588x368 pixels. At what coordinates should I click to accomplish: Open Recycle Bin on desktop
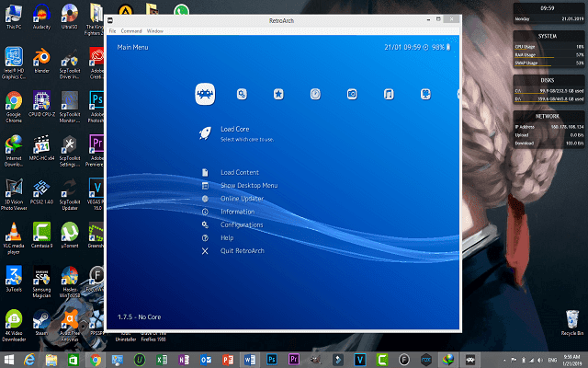(571, 321)
